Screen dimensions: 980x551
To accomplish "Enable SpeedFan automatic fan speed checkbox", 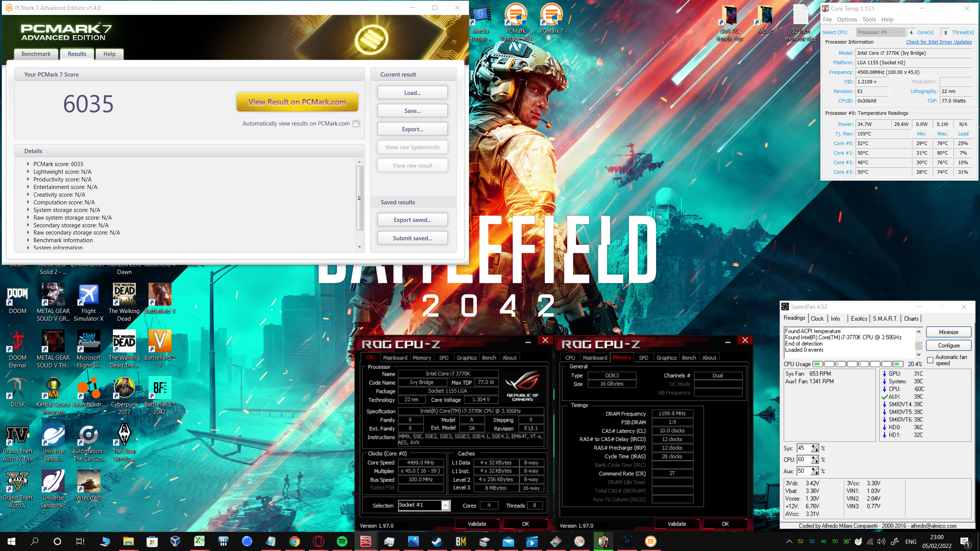I will (x=930, y=360).
